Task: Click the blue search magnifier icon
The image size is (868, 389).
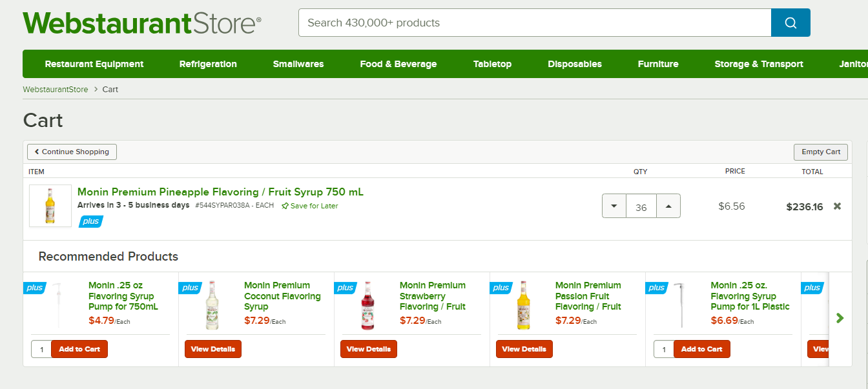Action: click(x=790, y=23)
